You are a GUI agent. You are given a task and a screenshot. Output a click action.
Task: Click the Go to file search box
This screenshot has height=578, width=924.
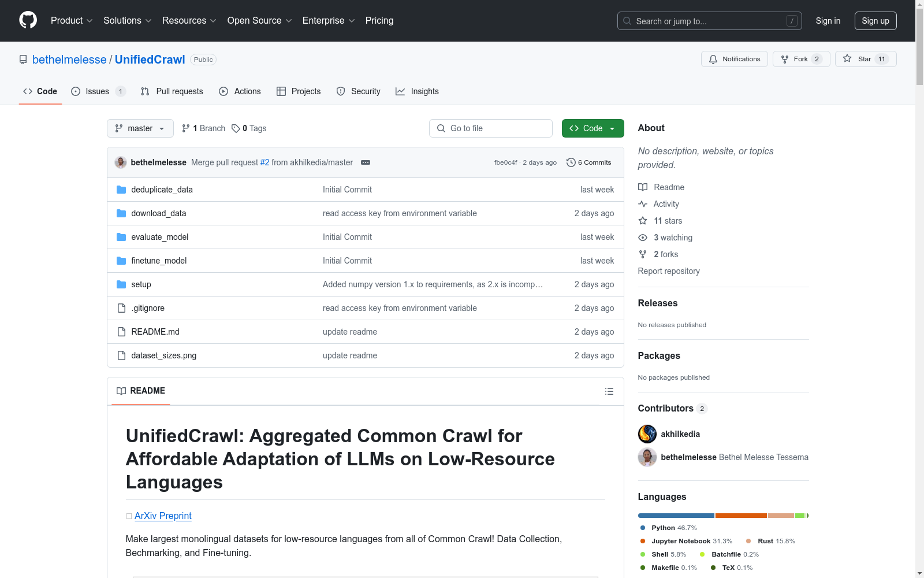(491, 128)
